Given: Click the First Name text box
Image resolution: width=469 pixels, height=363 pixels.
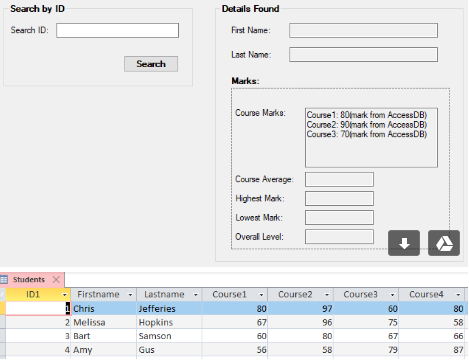Looking at the screenshot, I should pyautogui.click(x=363, y=30).
